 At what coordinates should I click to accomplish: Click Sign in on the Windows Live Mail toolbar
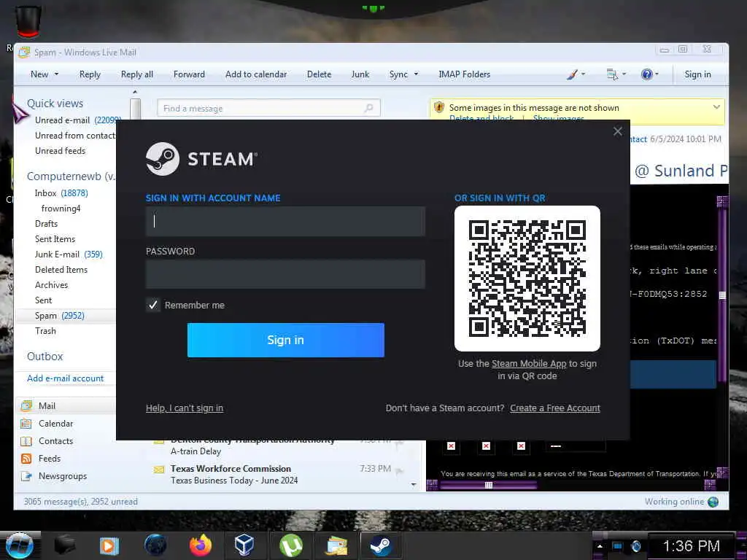coord(697,74)
